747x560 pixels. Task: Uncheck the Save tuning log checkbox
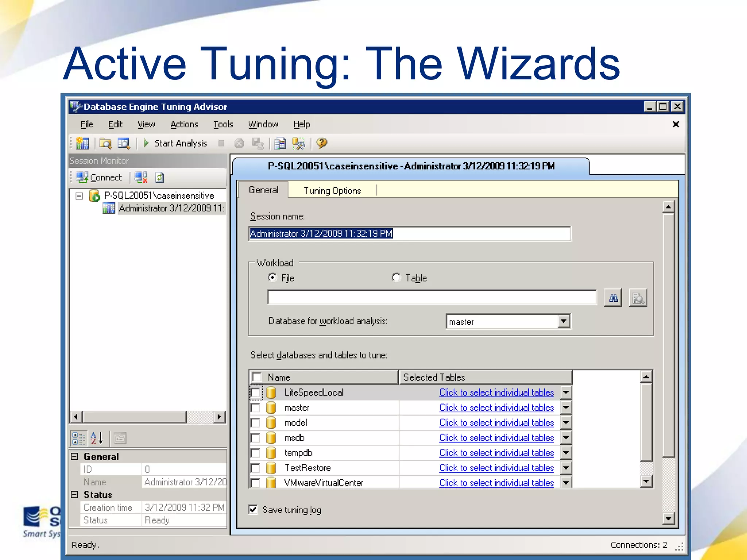click(x=253, y=509)
